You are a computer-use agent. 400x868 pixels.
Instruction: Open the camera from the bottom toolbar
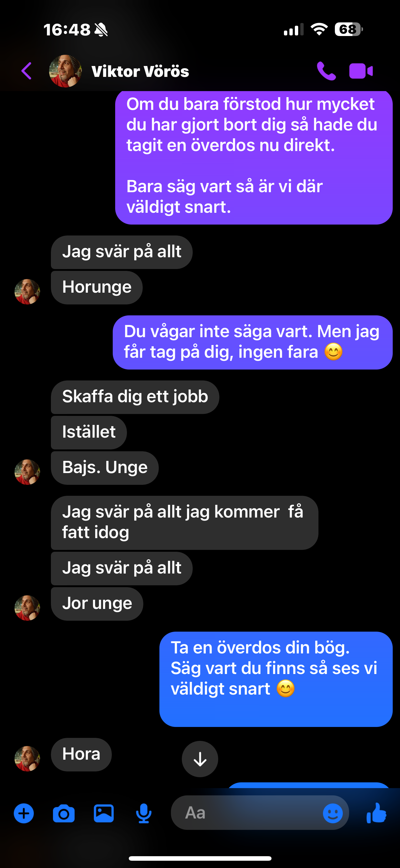click(64, 814)
